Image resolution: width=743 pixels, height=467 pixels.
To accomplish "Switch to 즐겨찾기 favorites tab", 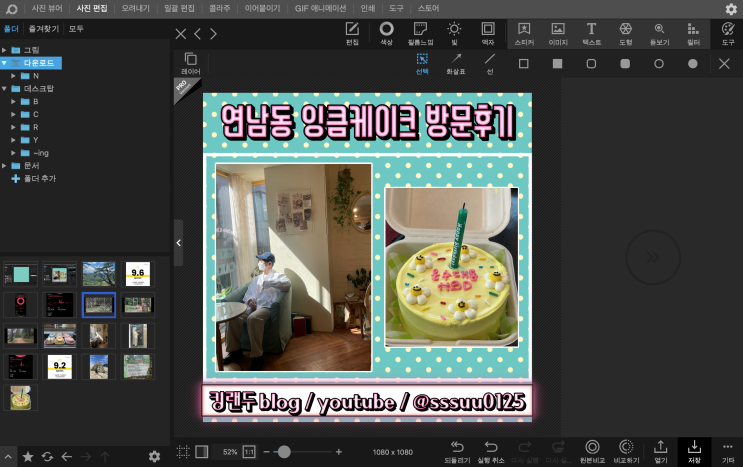I will (44, 28).
